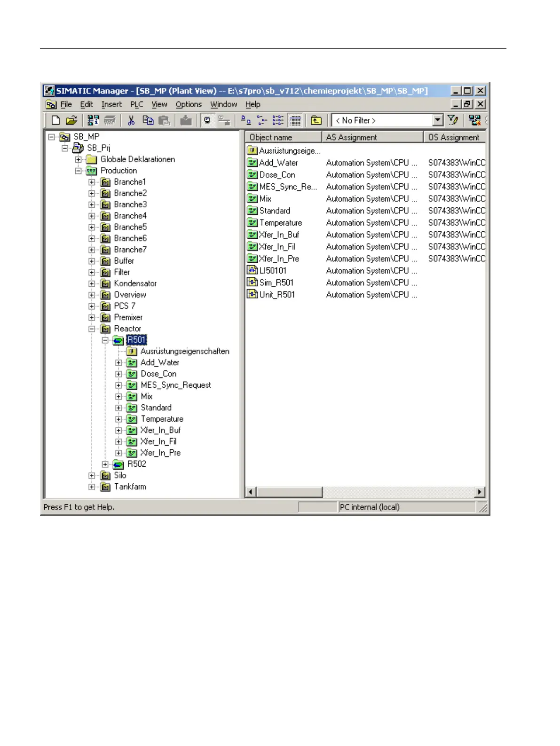The image size is (560, 746).
Task: Collapse the SB_MP root node
Action: click(x=52, y=137)
